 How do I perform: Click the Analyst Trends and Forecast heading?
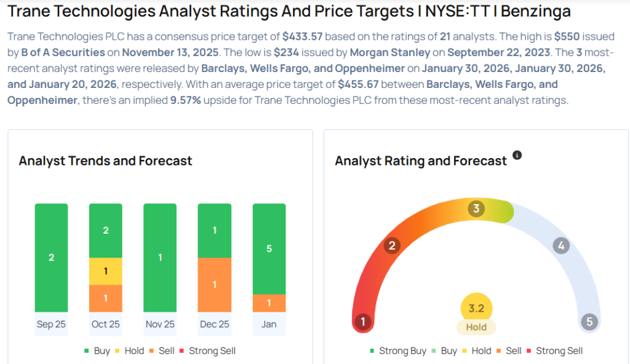(x=105, y=161)
